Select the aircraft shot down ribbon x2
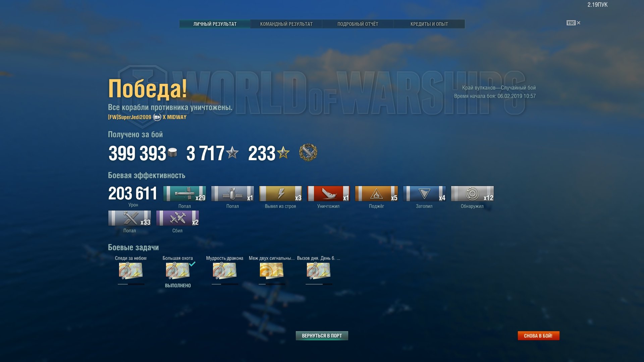This screenshot has width=644, height=362. coord(177,218)
